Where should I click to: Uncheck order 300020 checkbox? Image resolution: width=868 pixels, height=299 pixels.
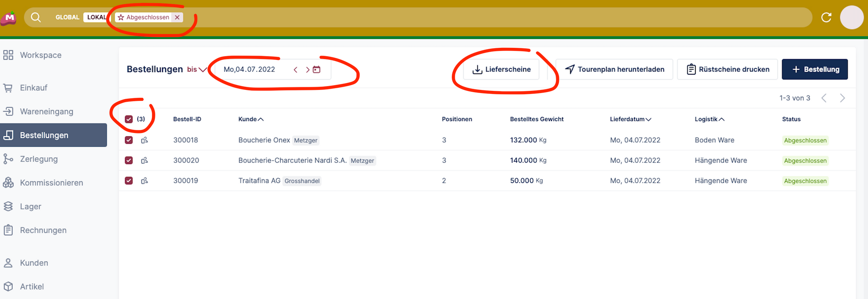pos(129,160)
